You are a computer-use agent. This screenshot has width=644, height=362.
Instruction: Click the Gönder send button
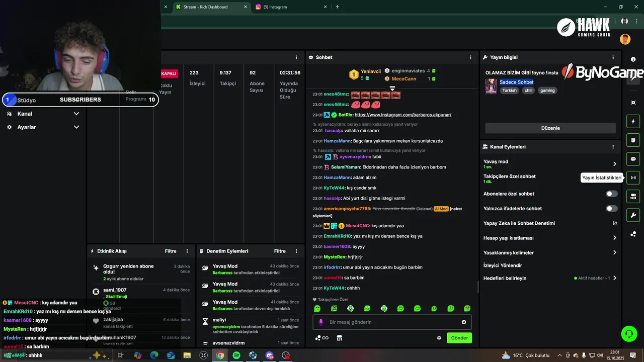[459, 338]
